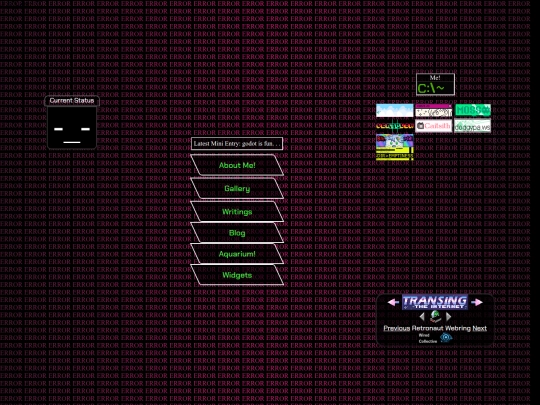Go to the Writings section

coord(237,212)
